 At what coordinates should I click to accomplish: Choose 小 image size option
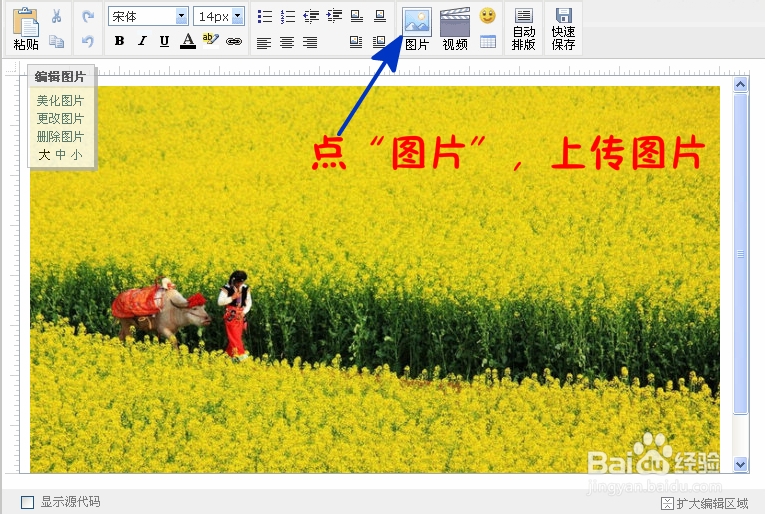tap(77, 155)
